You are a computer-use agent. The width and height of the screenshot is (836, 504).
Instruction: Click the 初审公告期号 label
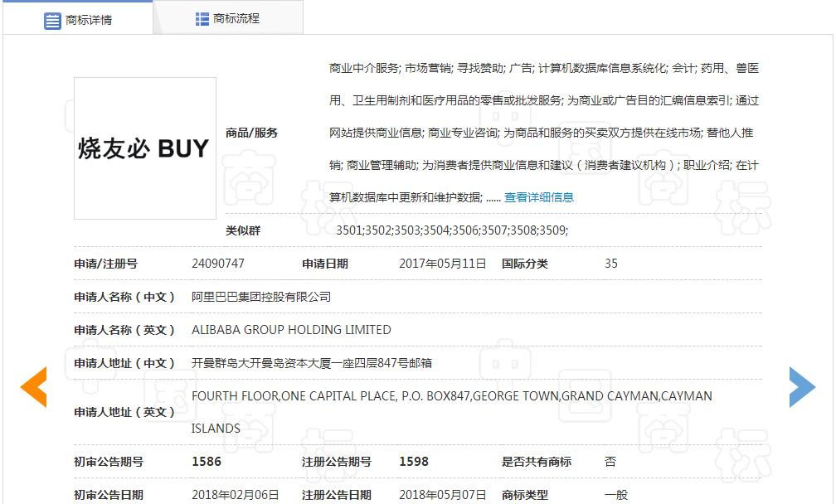(109, 462)
